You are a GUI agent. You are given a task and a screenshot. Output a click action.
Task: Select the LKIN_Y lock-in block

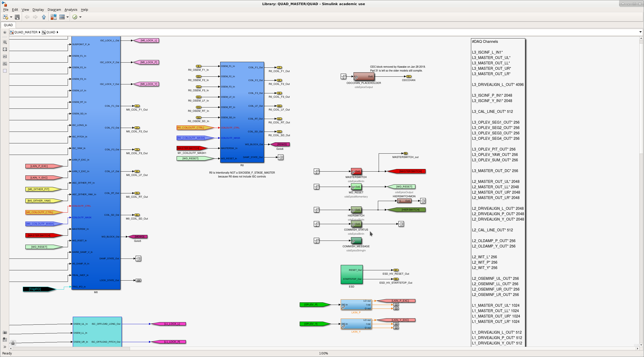(356, 324)
